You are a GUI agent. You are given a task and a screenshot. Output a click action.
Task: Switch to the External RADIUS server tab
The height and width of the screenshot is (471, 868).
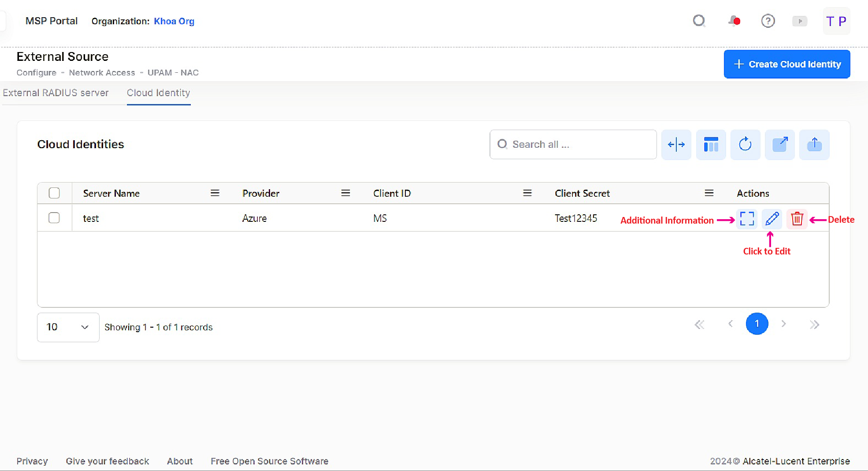(x=56, y=93)
